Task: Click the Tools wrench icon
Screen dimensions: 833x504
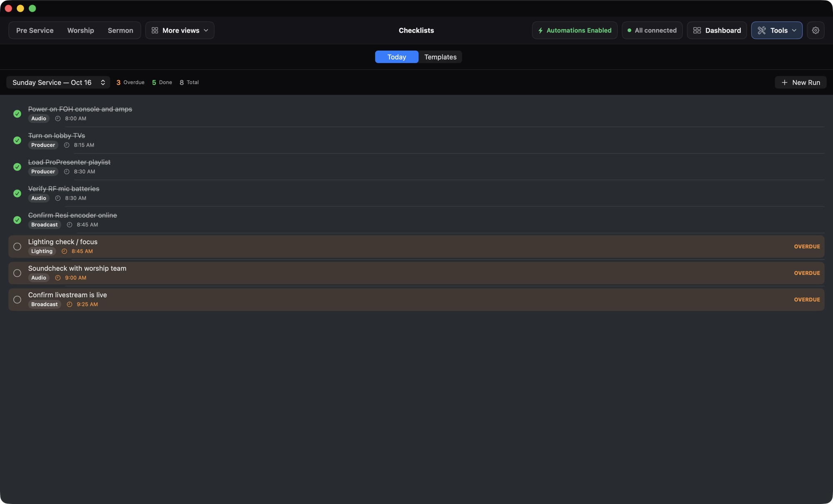Action: pyautogui.click(x=762, y=30)
